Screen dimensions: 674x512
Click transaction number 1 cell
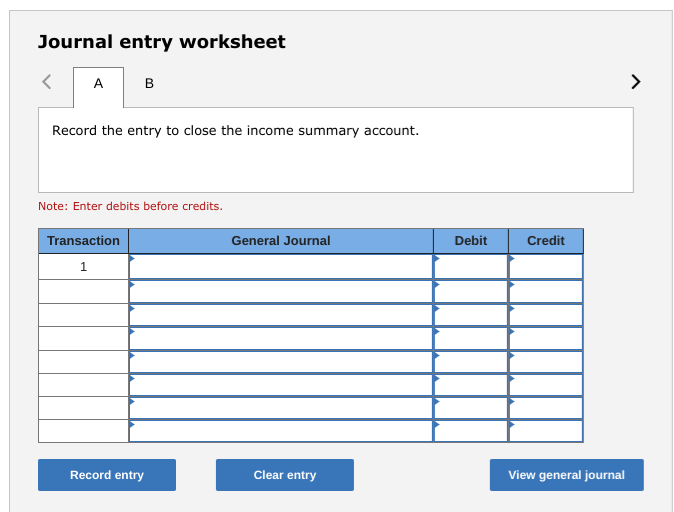click(x=83, y=267)
